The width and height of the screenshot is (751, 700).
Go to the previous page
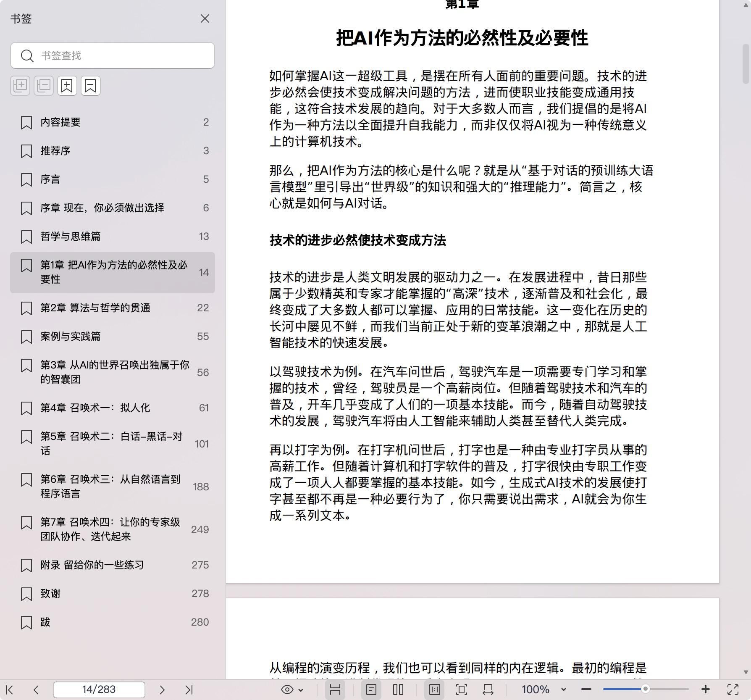(36, 689)
